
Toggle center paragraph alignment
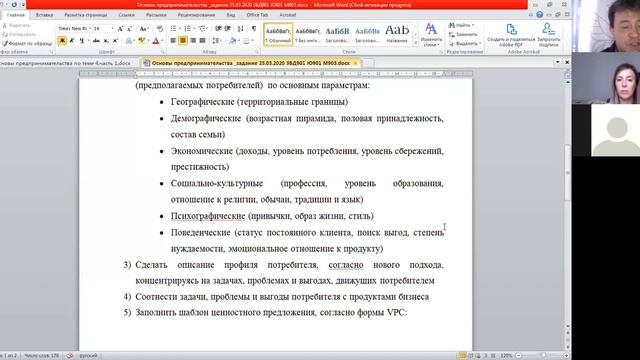(183, 40)
